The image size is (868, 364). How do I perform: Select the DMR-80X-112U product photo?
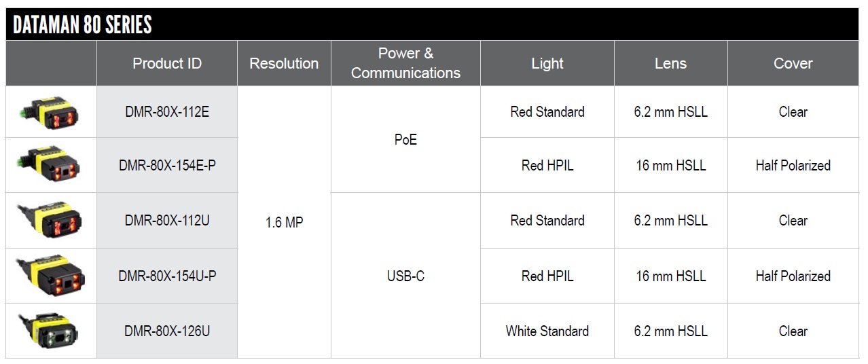click(x=51, y=221)
